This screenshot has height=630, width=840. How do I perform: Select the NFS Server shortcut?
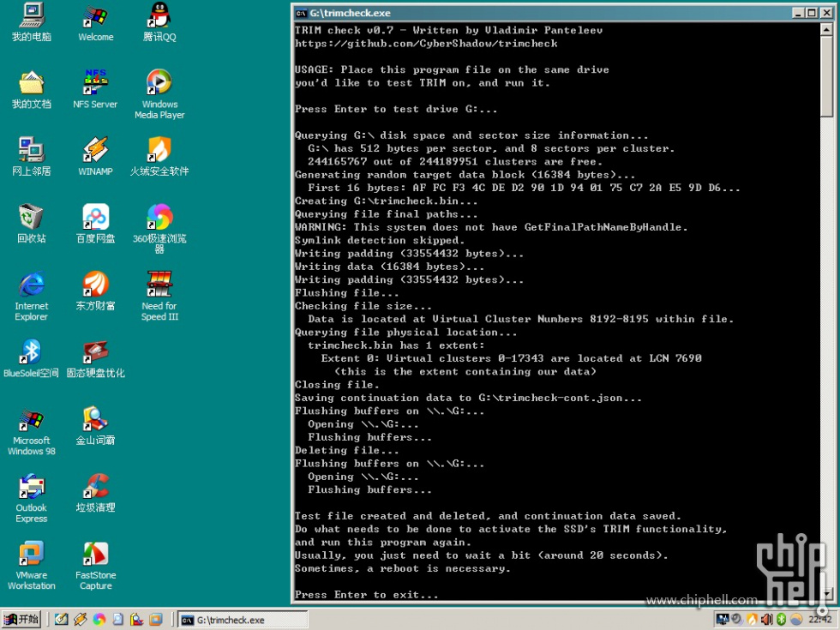[x=95, y=89]
